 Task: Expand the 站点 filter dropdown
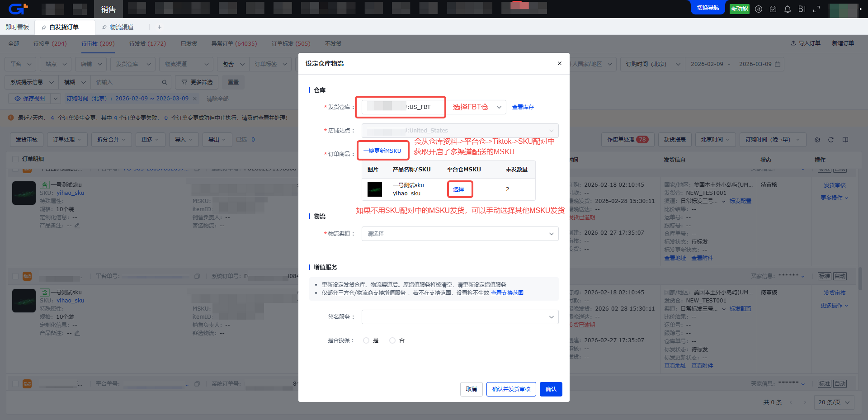(x=56, y=64)
